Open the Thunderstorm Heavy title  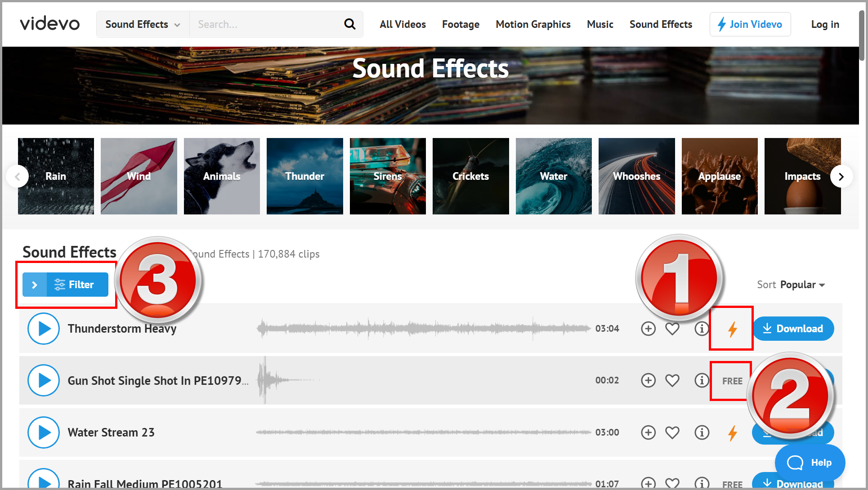tap(122, 329)
